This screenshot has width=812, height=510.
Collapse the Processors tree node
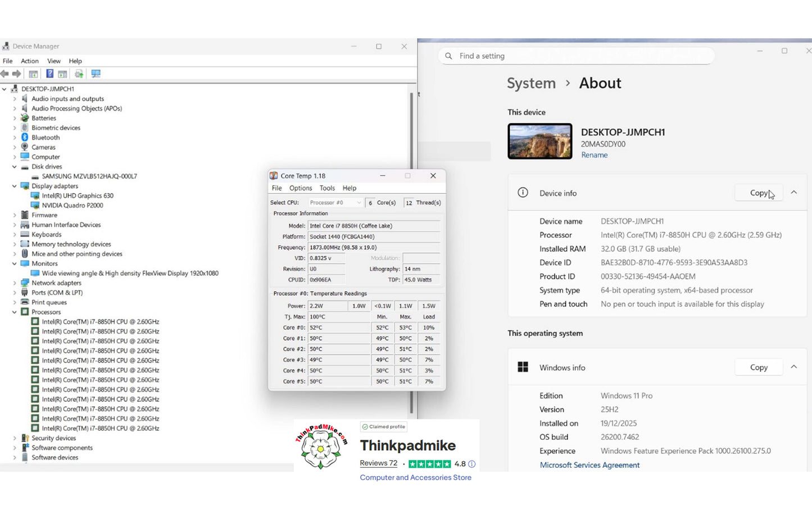[x=15, y=312]
